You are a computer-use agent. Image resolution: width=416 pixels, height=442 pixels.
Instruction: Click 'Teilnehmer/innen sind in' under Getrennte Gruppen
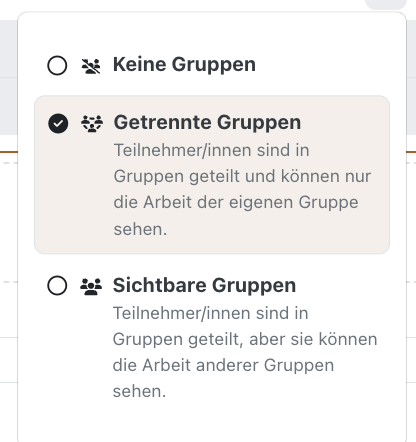point(212,150)
